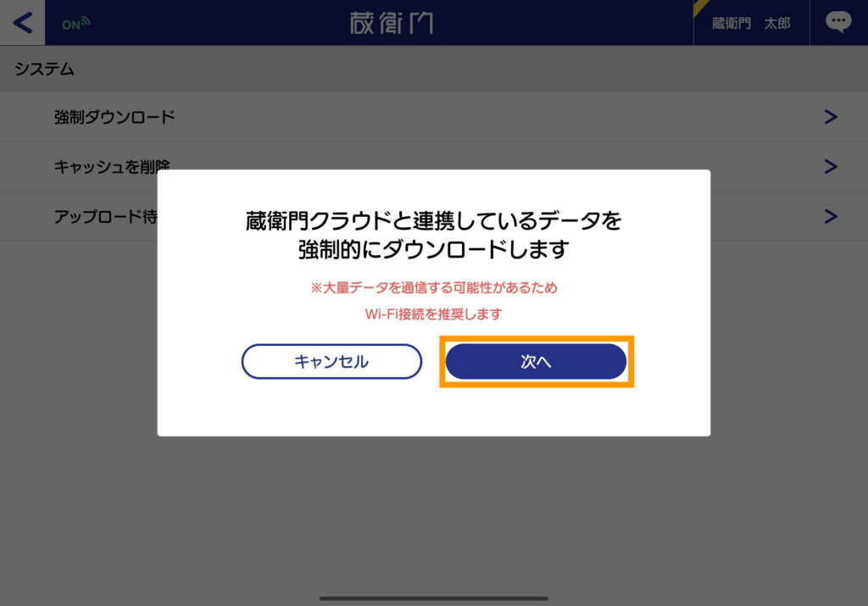Screen dimensions: 868x606
Task: Tap the home indicator bar
Action: [434, 598]
